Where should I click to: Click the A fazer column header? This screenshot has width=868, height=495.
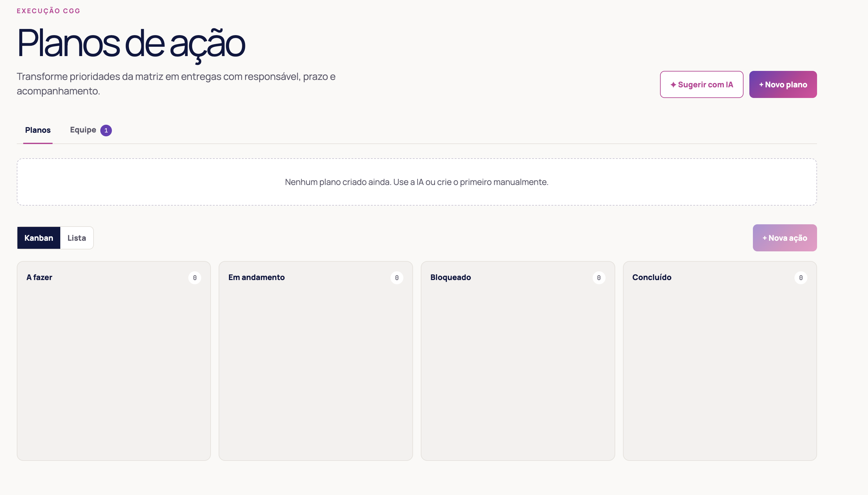coord(39,277)
